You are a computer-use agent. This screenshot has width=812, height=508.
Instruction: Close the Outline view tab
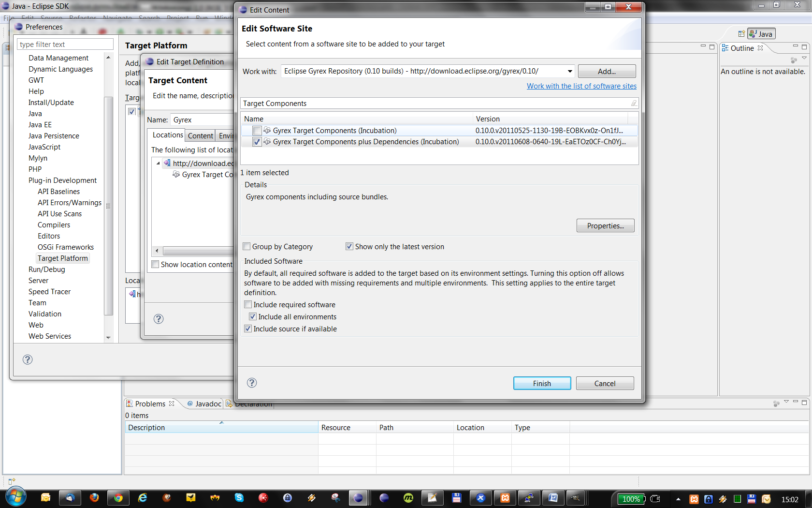tap(760, 48)
